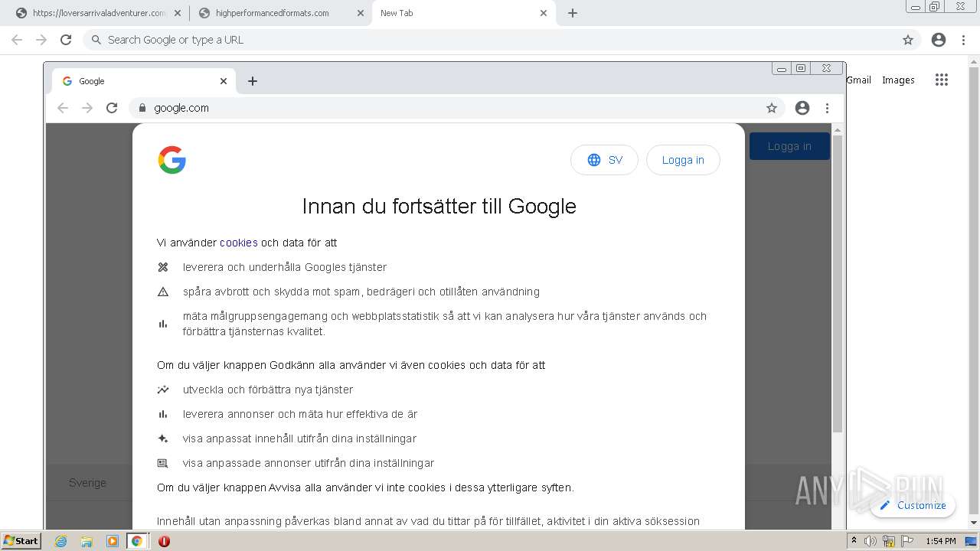Click the Google G logo
This screenshot has width=980, height=551.
click(x=172, y=160)
